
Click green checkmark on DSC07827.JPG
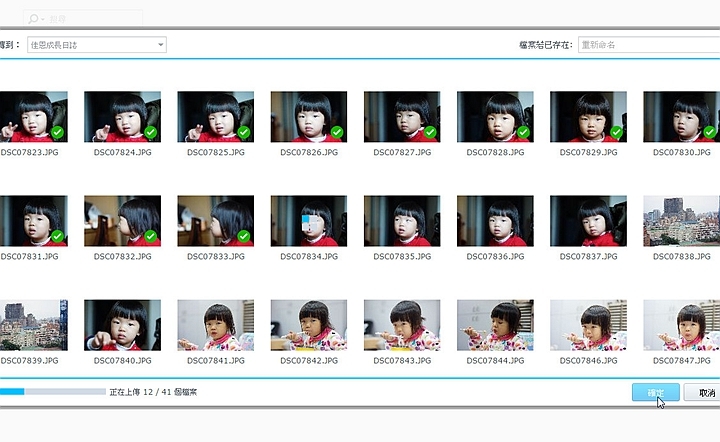430,132
